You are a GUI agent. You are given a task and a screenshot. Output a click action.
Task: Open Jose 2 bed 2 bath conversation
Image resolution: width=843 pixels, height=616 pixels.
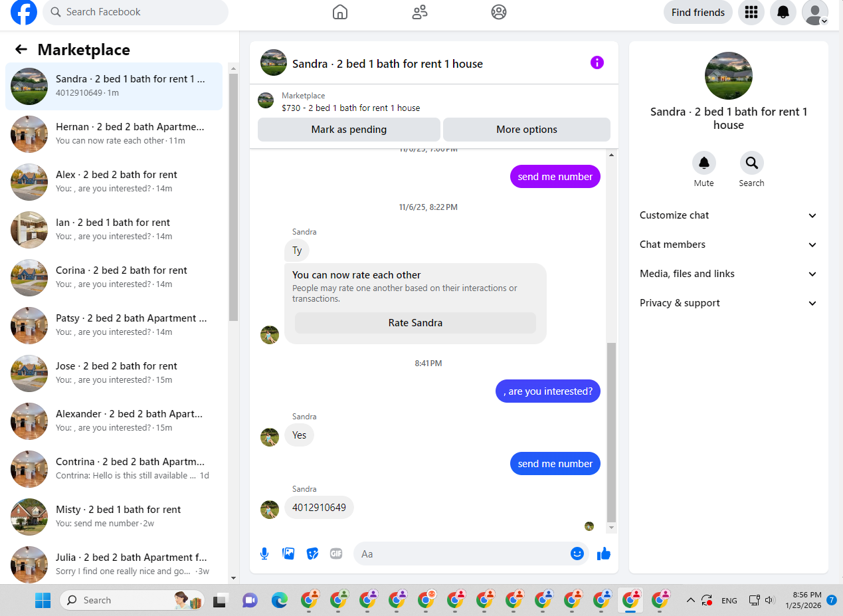(114, 373)
